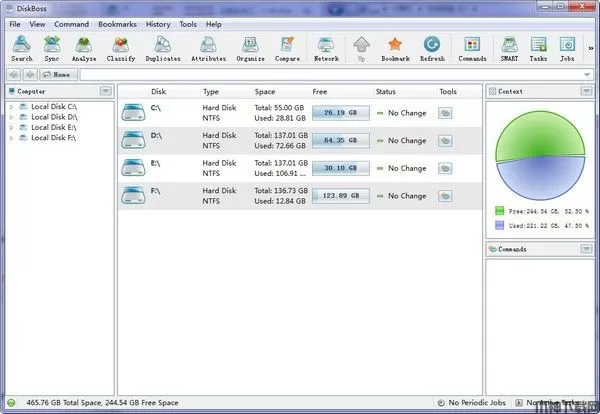Open the Command menu
The height and width of the screenshot is (414, 600).
pyautogui.click(x=71, y=23)
